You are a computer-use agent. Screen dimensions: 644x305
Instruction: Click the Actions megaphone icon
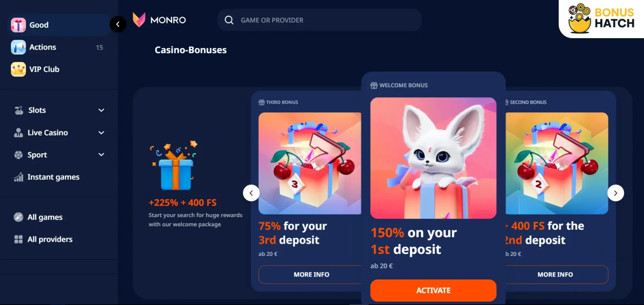point(18,47)
